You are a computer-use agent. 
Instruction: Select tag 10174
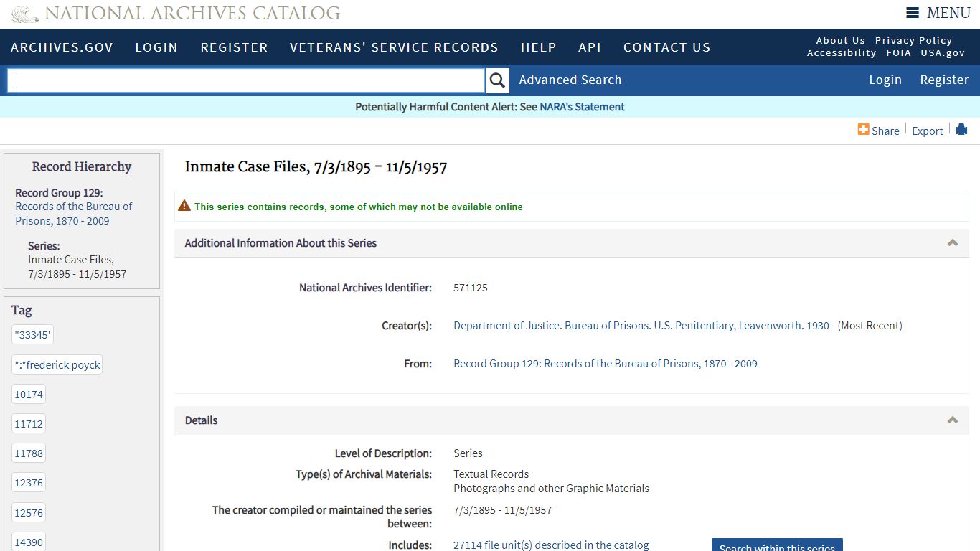29,395
